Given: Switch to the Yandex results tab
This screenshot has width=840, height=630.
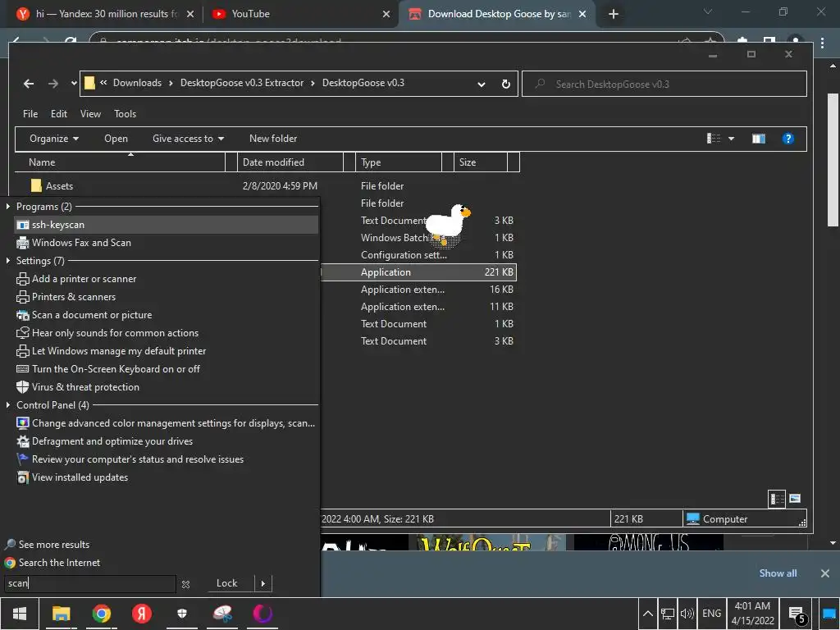Looking at the screenshot, I should click(x=104, y=14).
